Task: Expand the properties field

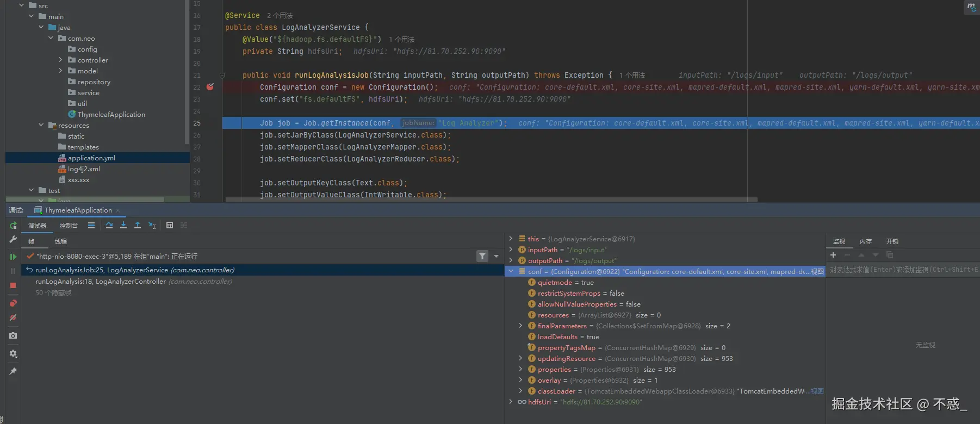Action: pyautogui.click(x=520, y=369)
